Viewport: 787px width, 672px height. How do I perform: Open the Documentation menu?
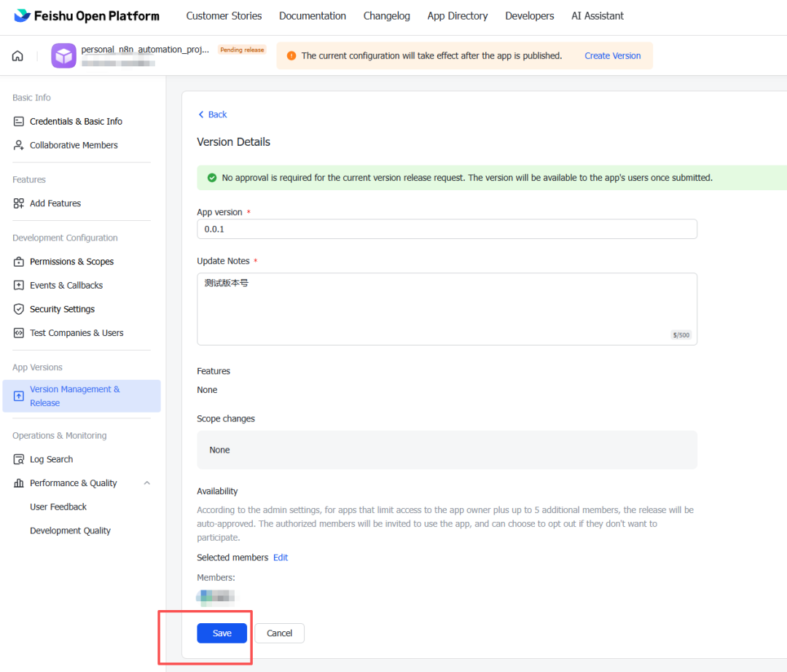(312, 16)
